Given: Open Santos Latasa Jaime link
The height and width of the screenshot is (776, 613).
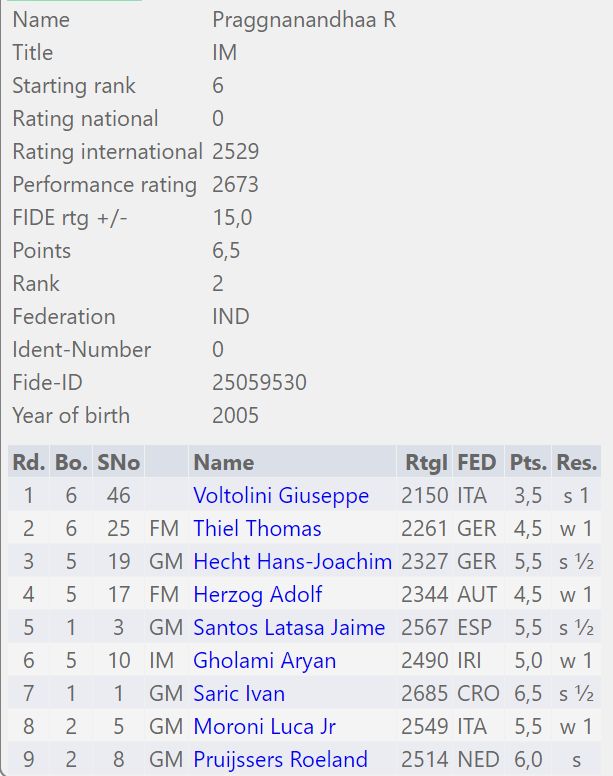Looking at the screenshot, I should [x=289, y=628].
